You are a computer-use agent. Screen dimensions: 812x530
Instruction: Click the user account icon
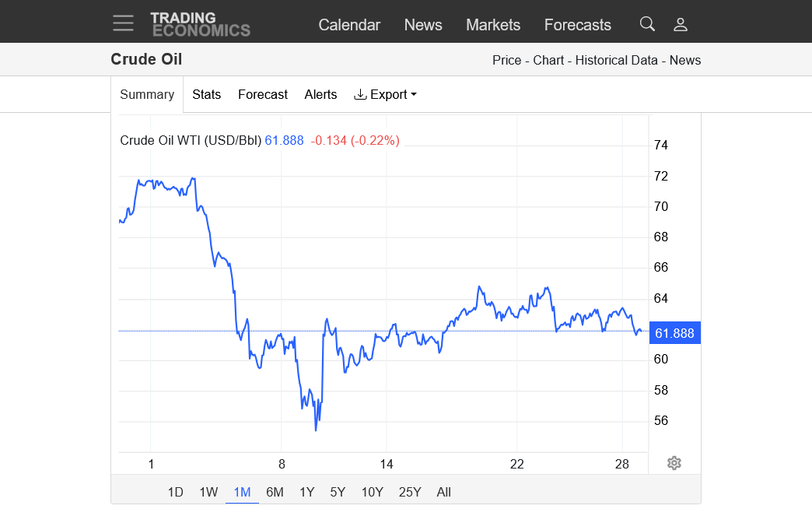(681, 24)
